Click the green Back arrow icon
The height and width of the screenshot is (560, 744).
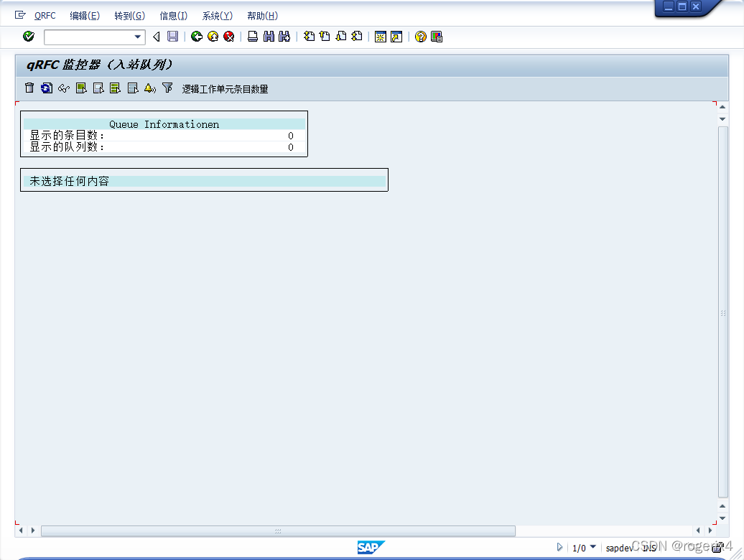[x=196, y=37]
